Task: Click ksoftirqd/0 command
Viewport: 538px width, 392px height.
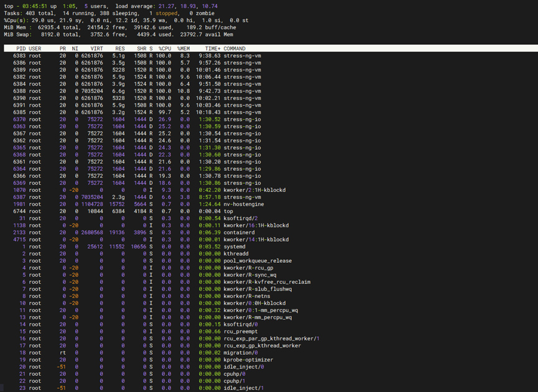Action: 241,324
